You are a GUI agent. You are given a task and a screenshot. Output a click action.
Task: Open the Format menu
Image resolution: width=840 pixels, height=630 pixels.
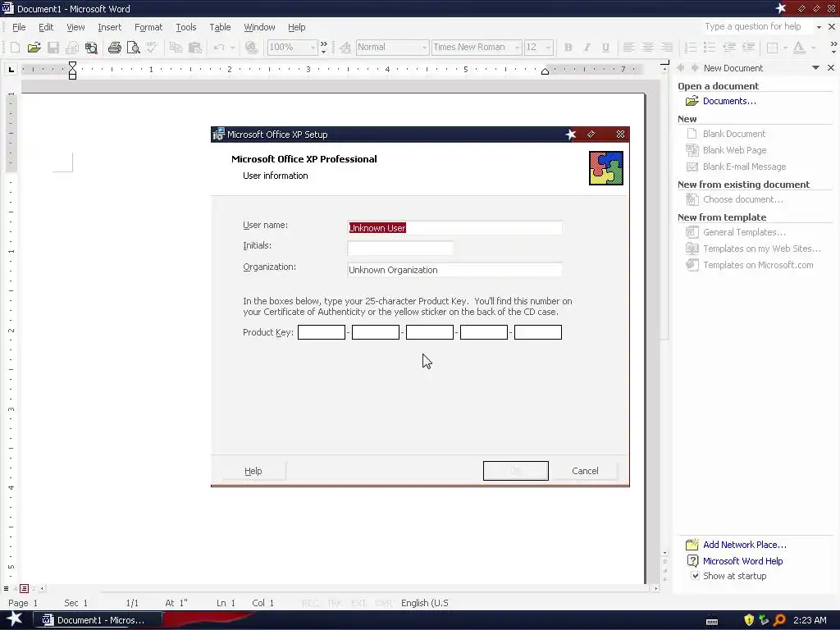tap(148, 27)
